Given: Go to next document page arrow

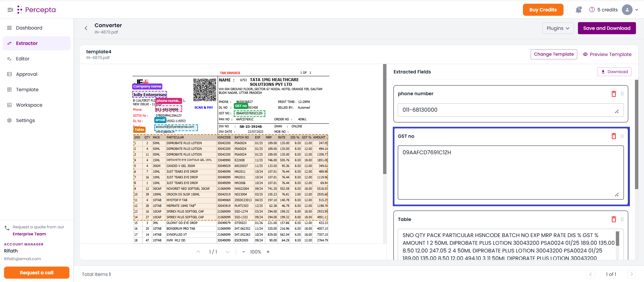Looking at the screenshot, I should coord(228,252).
